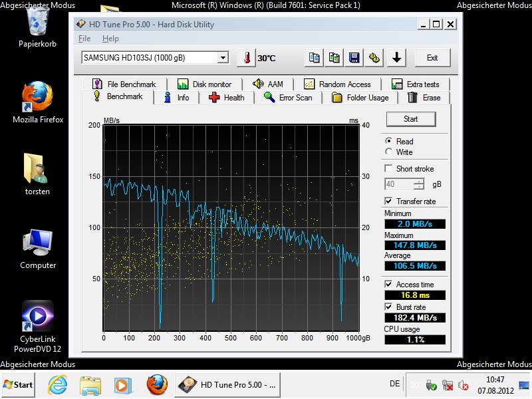Launch Firefox from the taskbar

[x=157, y=385]
